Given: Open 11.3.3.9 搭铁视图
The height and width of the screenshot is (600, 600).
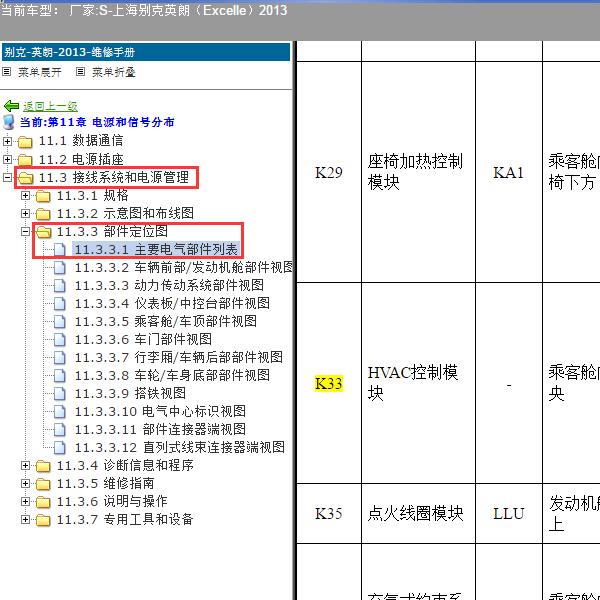Looking at the screenshot, I should point(130,393).
